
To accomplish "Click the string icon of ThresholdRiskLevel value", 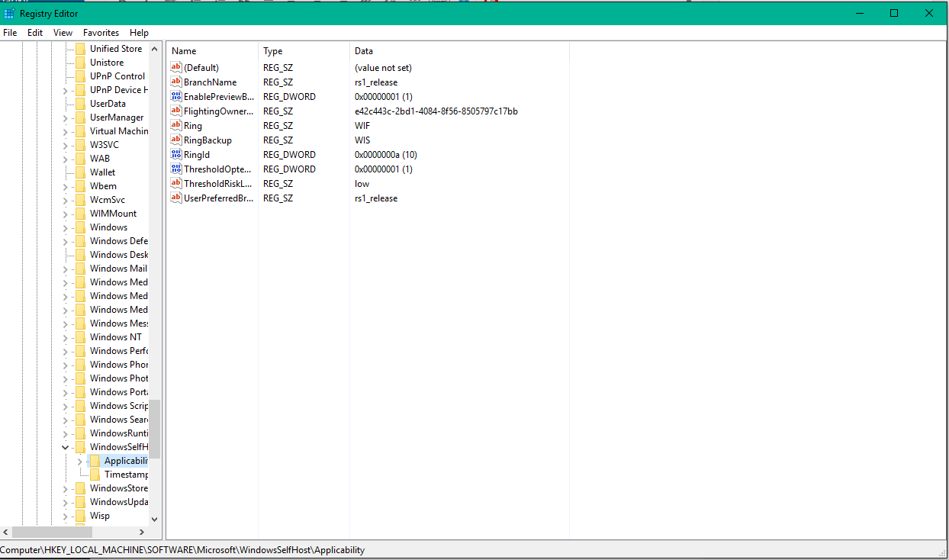I will click(x=176, y=183).
